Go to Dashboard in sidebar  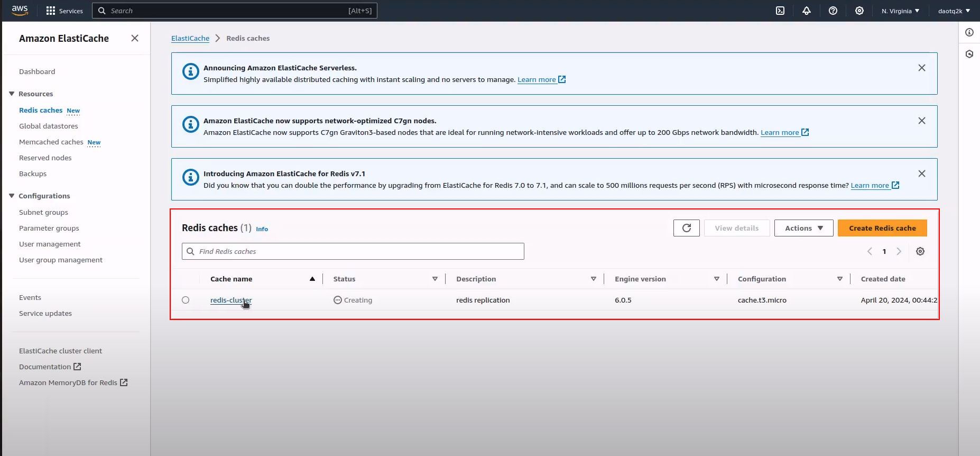(37, 71)
